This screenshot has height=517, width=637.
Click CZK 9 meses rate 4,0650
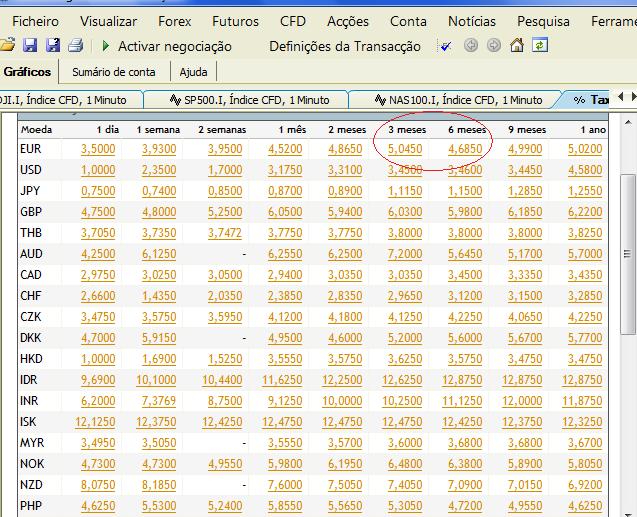(525, 317)
